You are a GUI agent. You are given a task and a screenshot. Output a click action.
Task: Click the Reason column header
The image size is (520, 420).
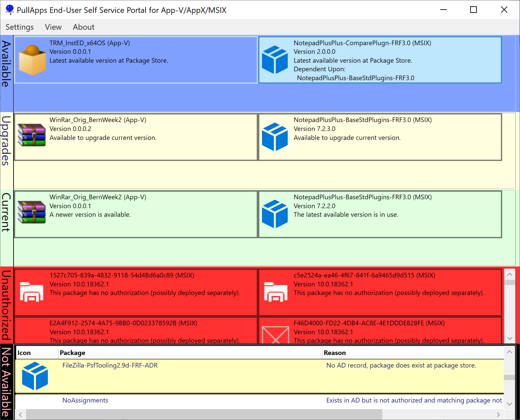click(413, 353)
